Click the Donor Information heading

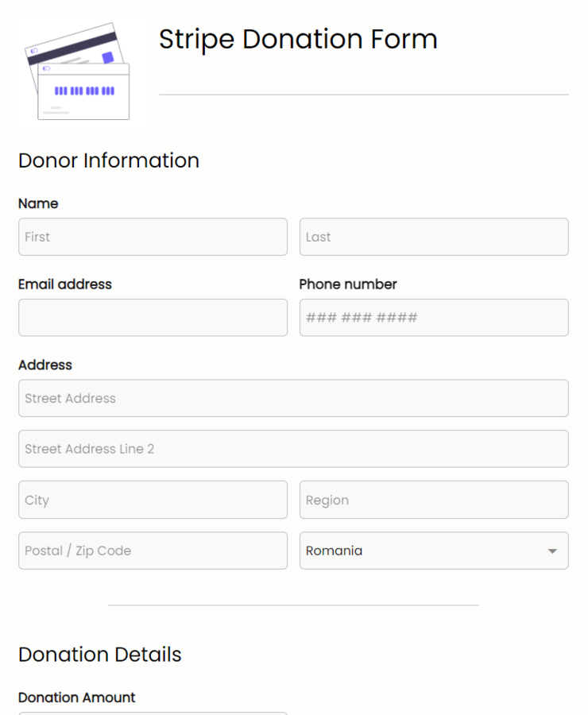pos(109,160)
